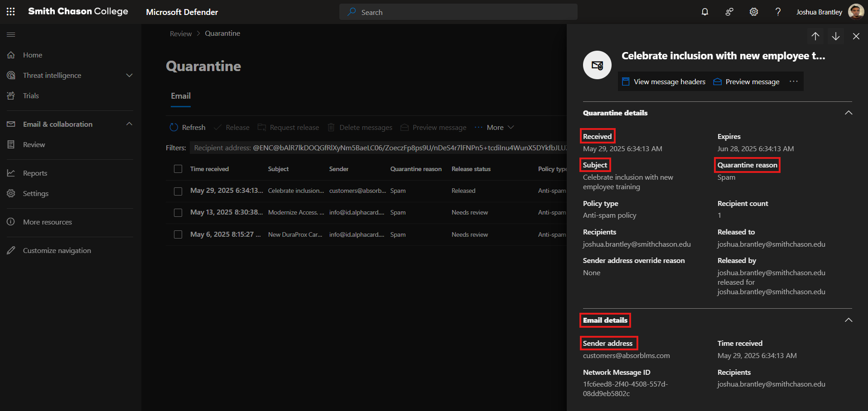This screenshot has height=411, width=868.
Task: Go to next item with down arrow
Action: point(836,36)
